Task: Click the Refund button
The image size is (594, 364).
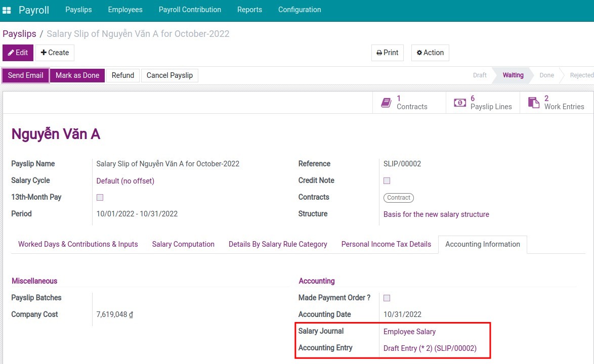Action: 122,75
